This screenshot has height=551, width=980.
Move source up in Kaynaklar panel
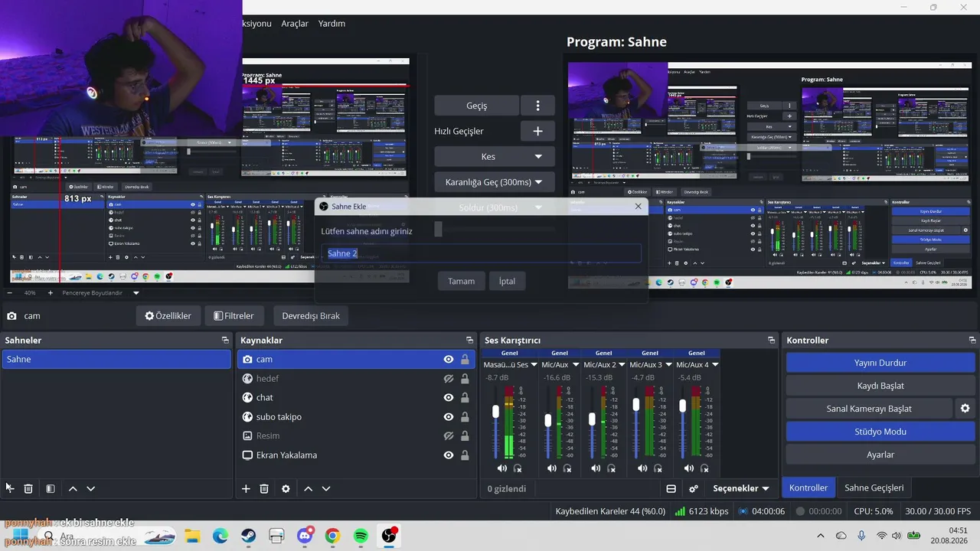(308, 488)
